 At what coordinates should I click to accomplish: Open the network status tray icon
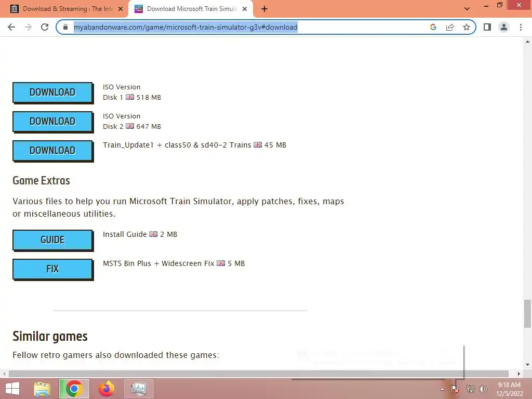point(470,389)
